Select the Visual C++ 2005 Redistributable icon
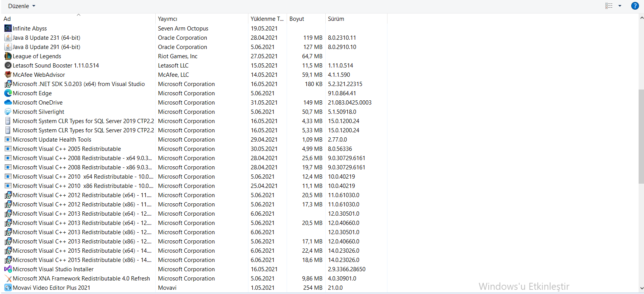 point(8,149)
